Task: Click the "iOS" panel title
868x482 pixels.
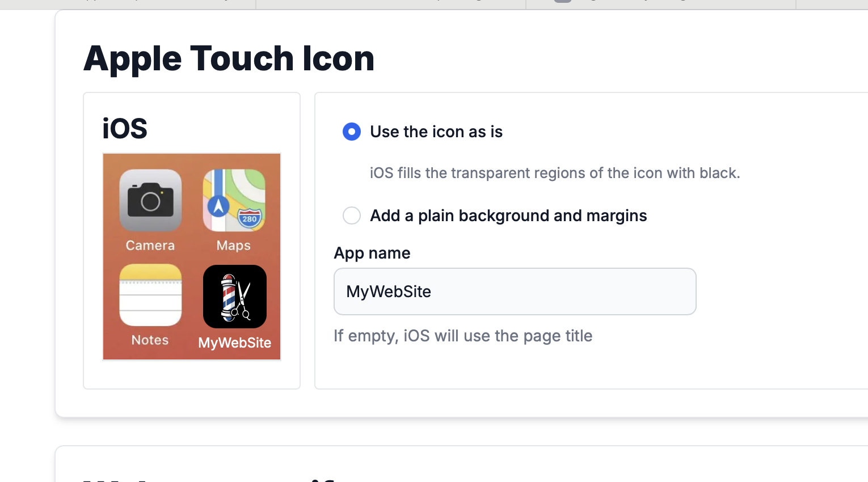Action: pyautogui.click(x=124, y=128)
